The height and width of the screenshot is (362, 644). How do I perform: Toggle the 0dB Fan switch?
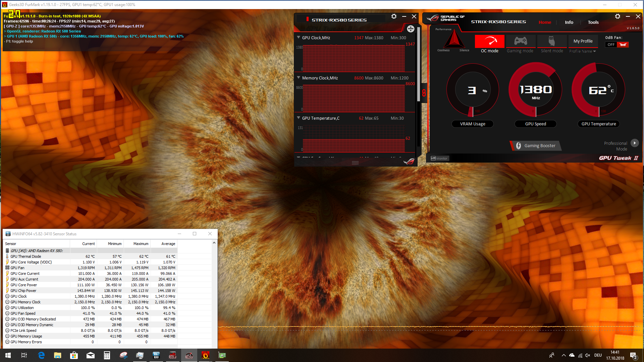click(x=617, y=45)
